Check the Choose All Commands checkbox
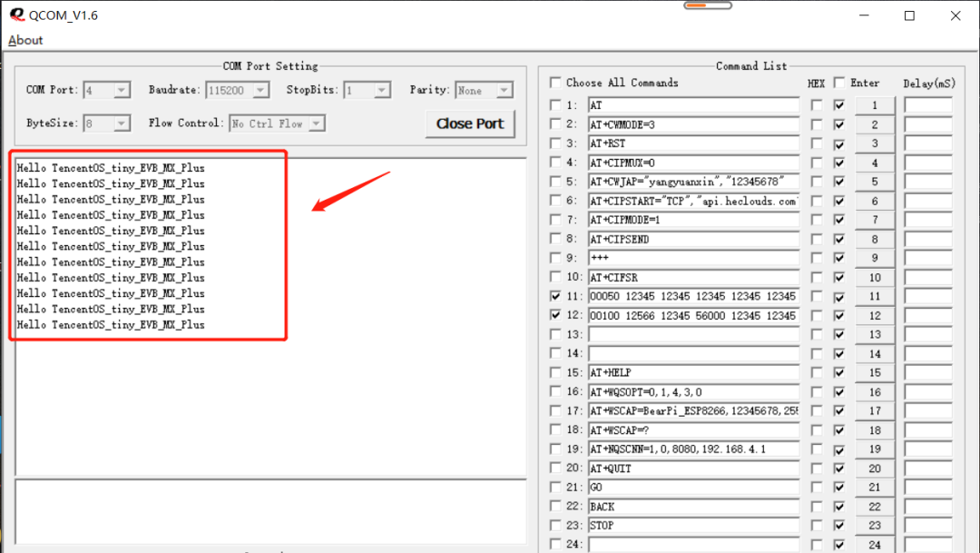 coord(555,83)
